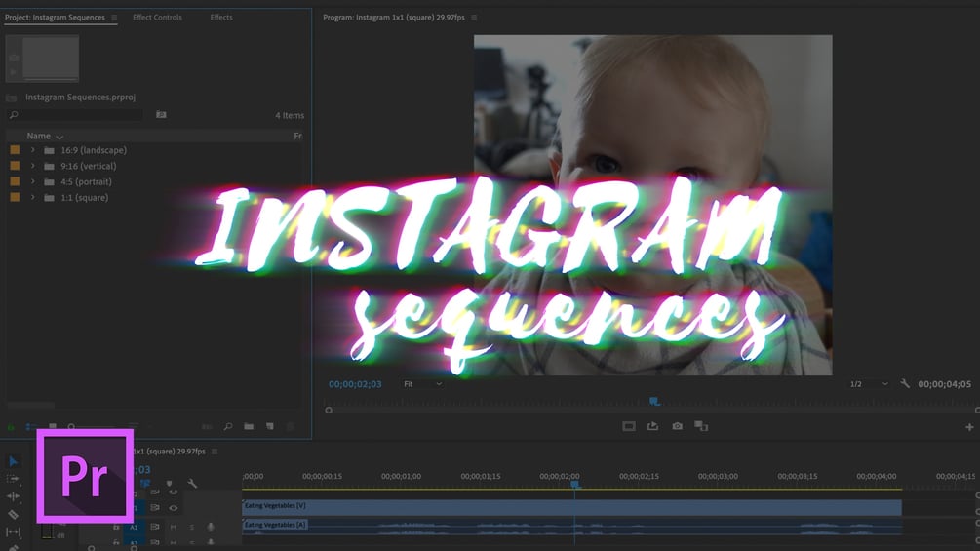Switch Project panel to List View
The height and width of the screenshot is (551, 980).
pos(29,427)
